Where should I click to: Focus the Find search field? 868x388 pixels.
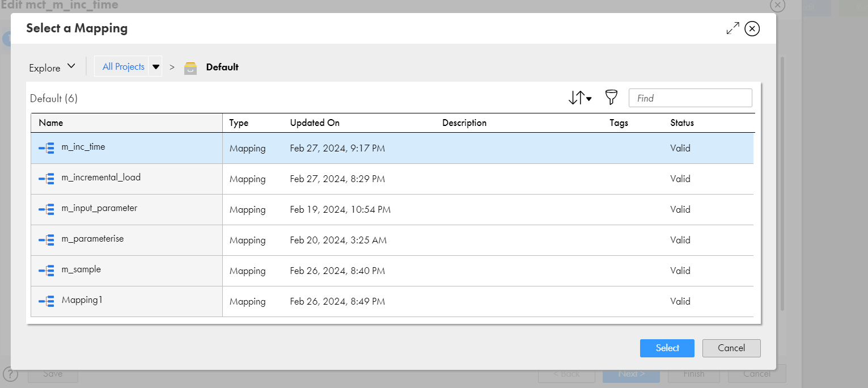tap(691, 98)
